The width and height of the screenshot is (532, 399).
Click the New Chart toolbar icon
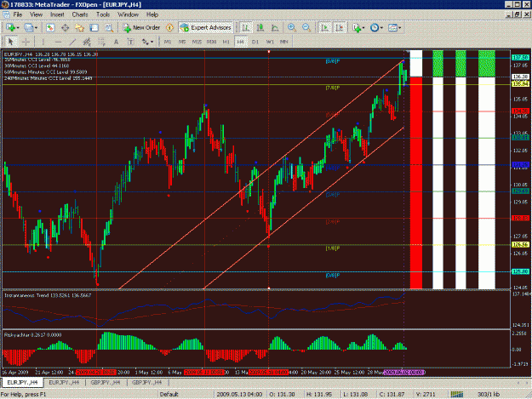click(10, 28)
